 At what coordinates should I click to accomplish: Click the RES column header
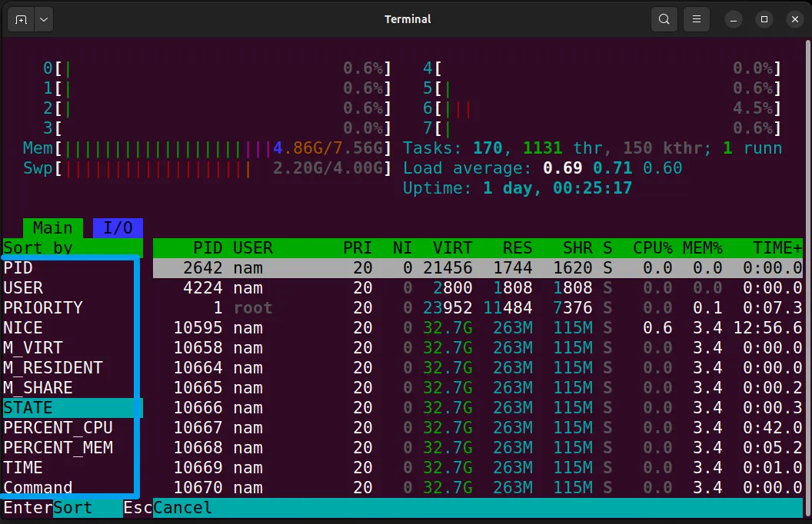(x=517, y=247)
